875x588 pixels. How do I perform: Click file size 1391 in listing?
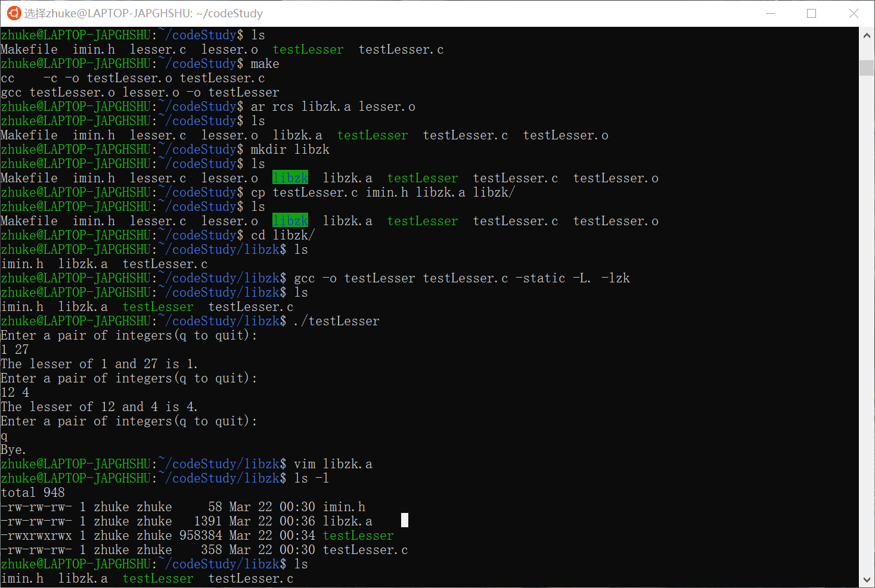click(x=208, y=521)
